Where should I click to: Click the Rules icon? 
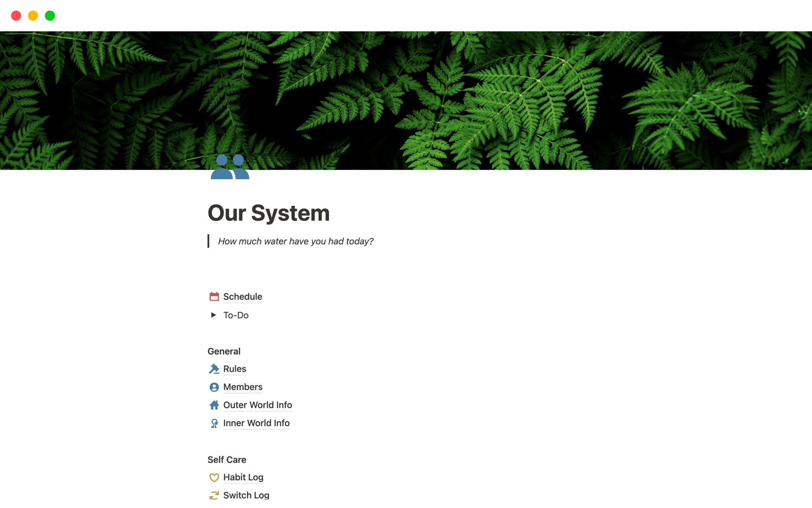coord(214,369)
